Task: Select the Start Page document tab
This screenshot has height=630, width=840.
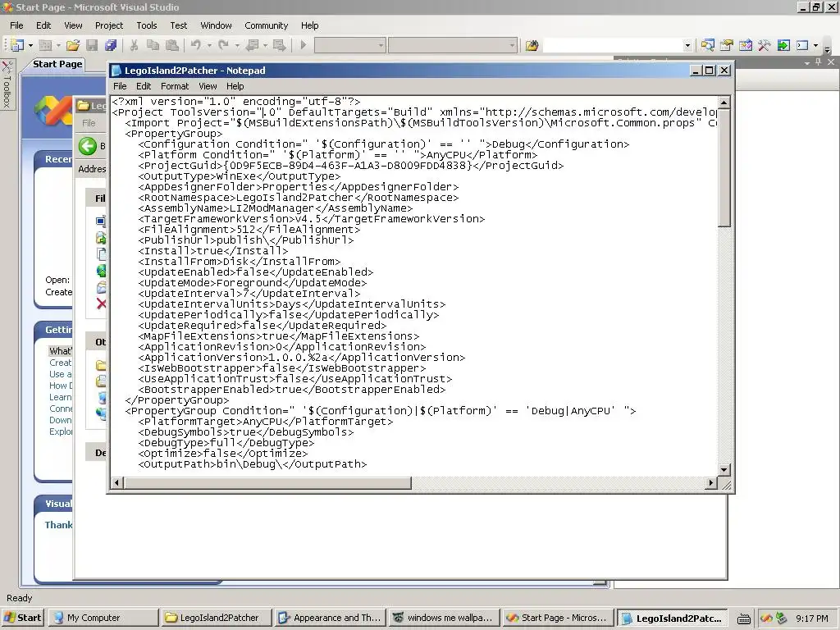Action: click(58, 64)
